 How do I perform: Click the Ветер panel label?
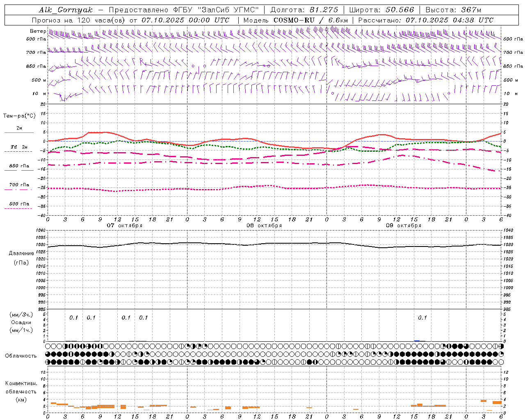[38, 31]
